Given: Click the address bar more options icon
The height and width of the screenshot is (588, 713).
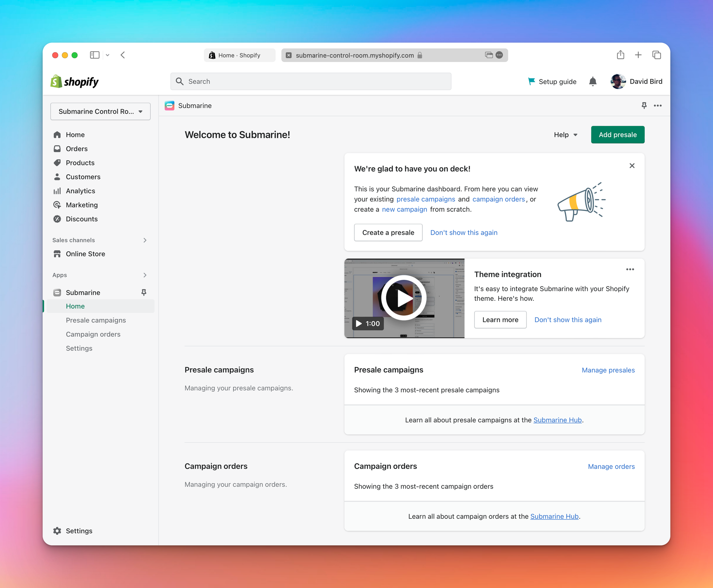Looking at the screenshot, I should click(499, 55).
